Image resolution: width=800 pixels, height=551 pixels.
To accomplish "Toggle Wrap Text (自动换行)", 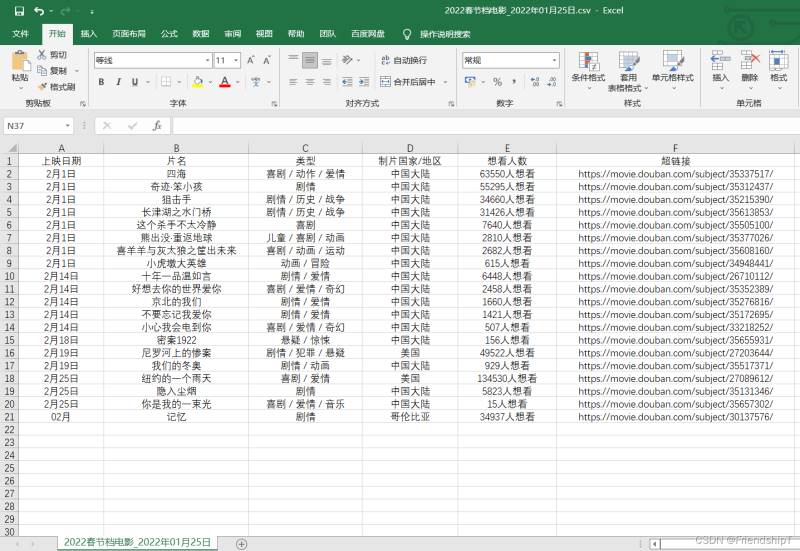I will click(x=404, y=60).
